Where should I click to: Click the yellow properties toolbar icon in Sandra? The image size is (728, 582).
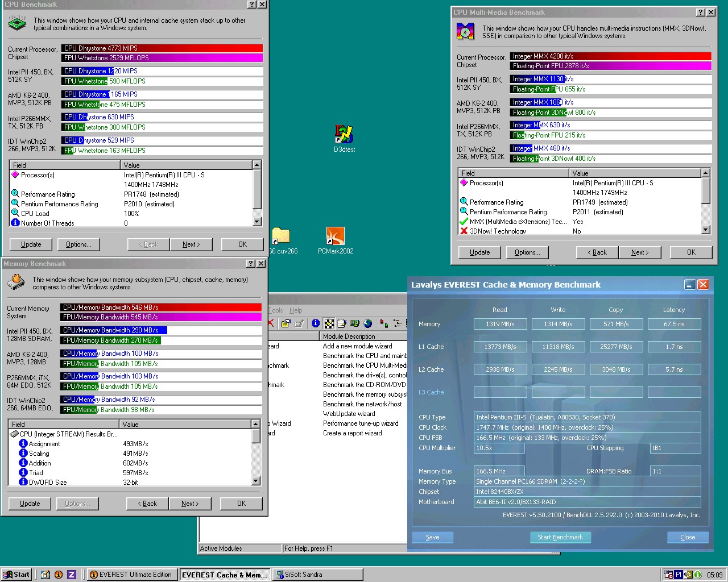coord(286,323)
